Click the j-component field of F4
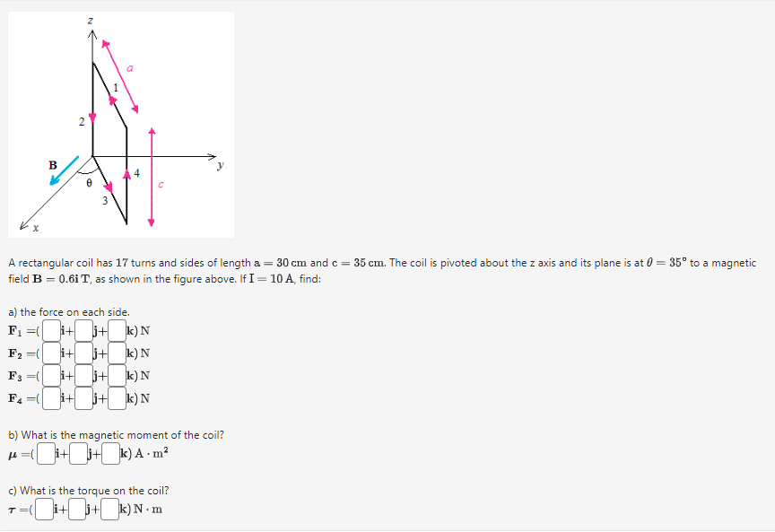 [x=83, y=397]
